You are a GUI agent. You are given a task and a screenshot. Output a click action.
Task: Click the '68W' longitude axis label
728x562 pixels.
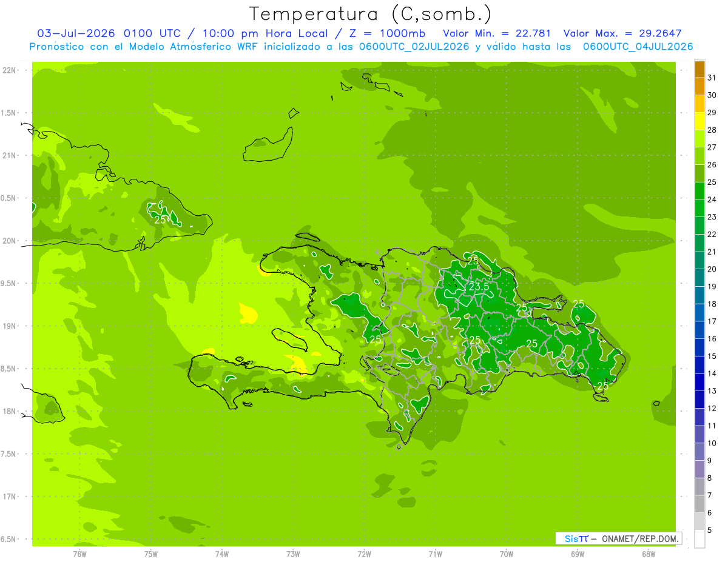(x=649, y=554)
